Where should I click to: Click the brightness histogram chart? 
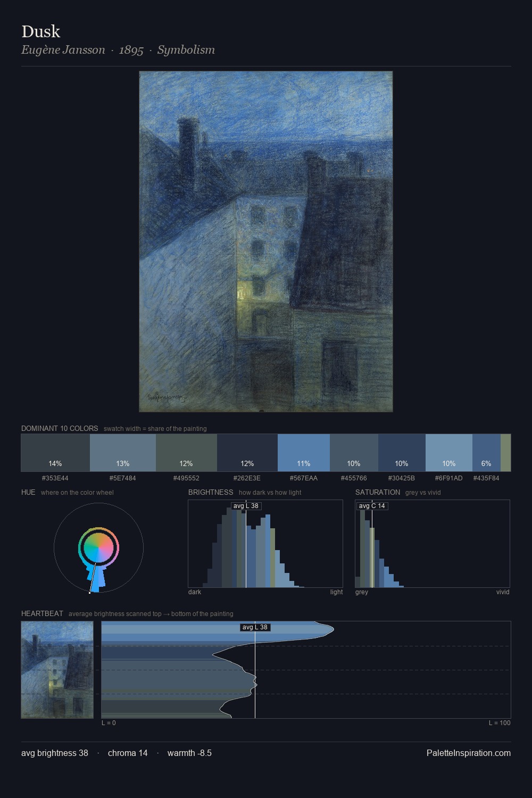click(265, 544)
